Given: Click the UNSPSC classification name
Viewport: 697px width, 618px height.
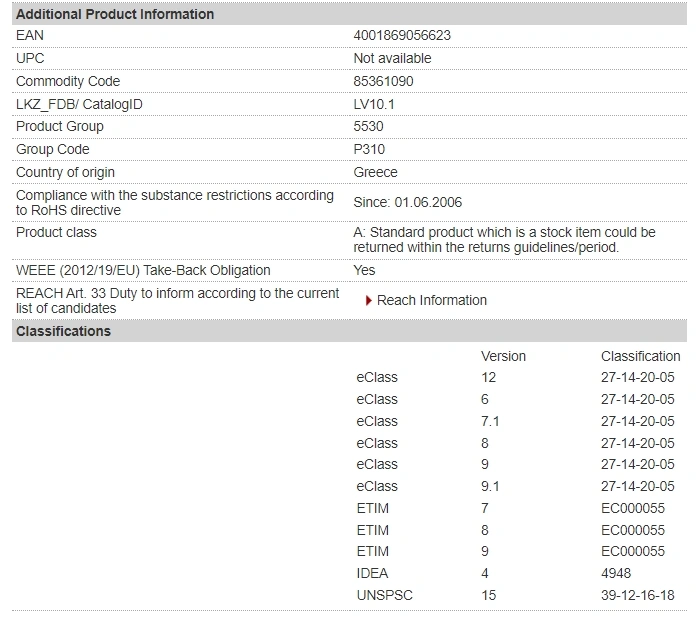Looking at the screenshot, I should [x=385, y=595].
